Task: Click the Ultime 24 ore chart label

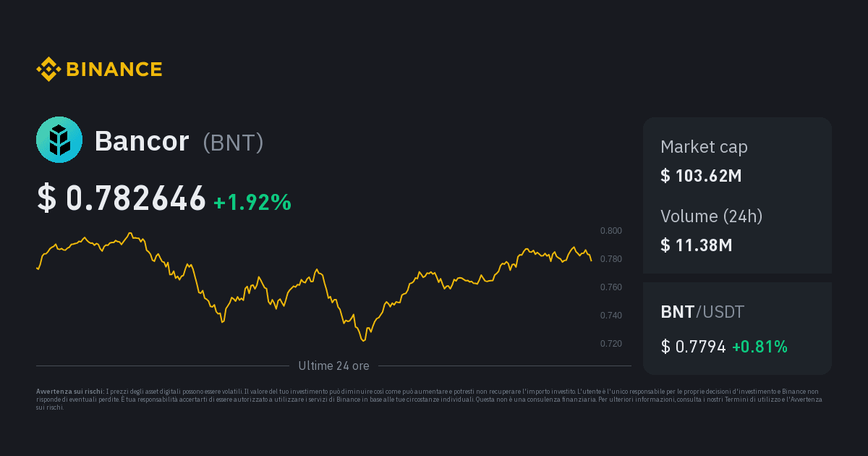Action: pyautogui.click(x=333, y=366)
